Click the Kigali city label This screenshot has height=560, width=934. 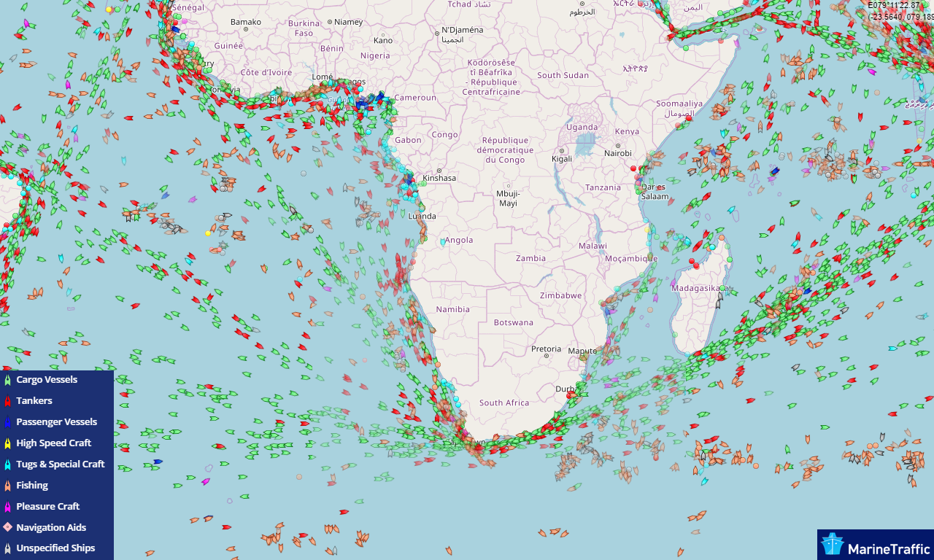pyautogui.click(x=562, y=158)
